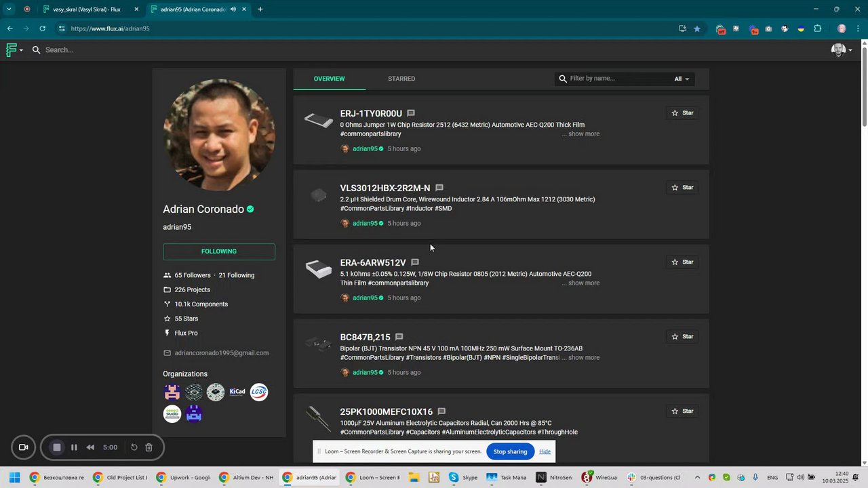868x488 pixels.
Task: Star the ERA-6ARW512V component
Action: point(682,262)
